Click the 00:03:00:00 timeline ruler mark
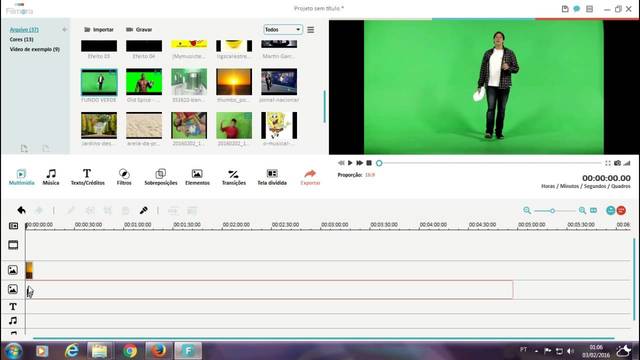640x360 pixels. pos(335,224)
